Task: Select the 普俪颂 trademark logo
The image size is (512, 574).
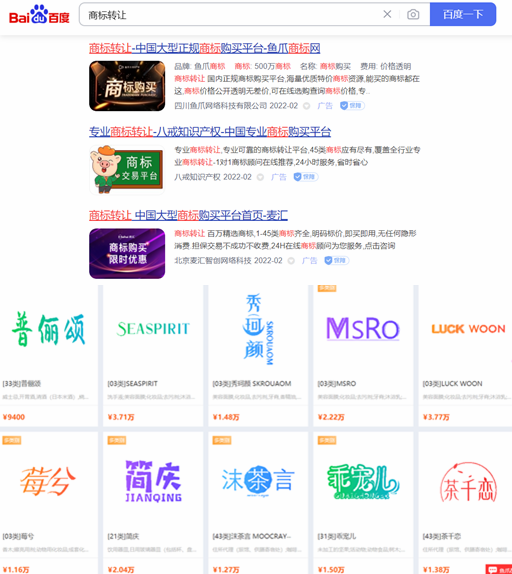Action: click(x=49, y=329)
